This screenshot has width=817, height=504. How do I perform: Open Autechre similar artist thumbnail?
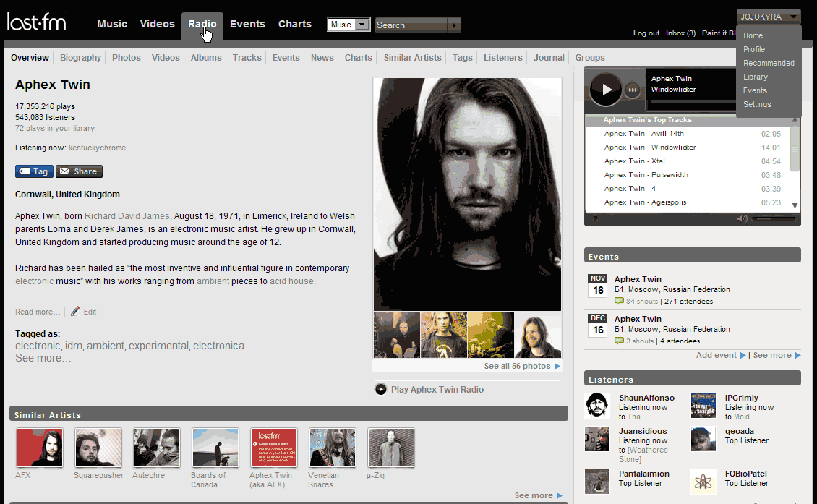click(x=156, y=448)
